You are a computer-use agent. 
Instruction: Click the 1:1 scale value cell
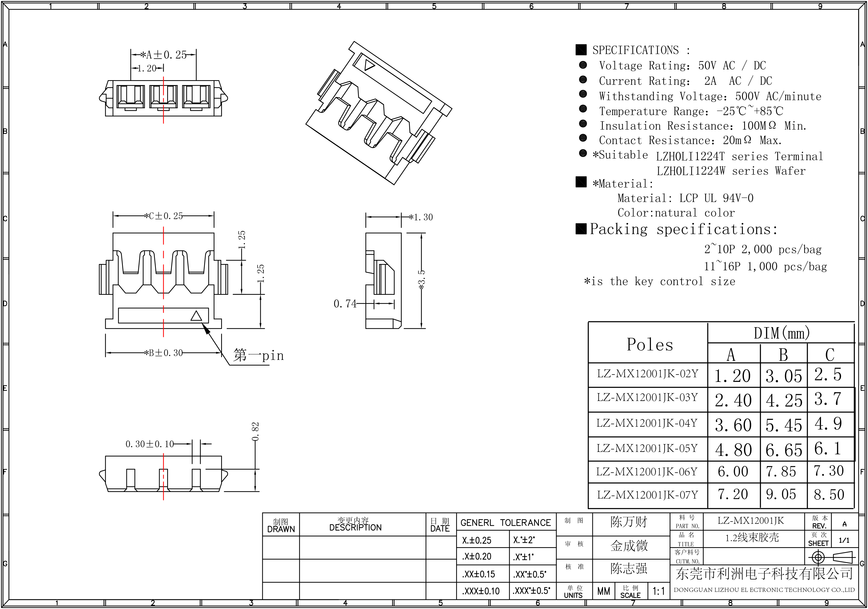click(658, 591)
